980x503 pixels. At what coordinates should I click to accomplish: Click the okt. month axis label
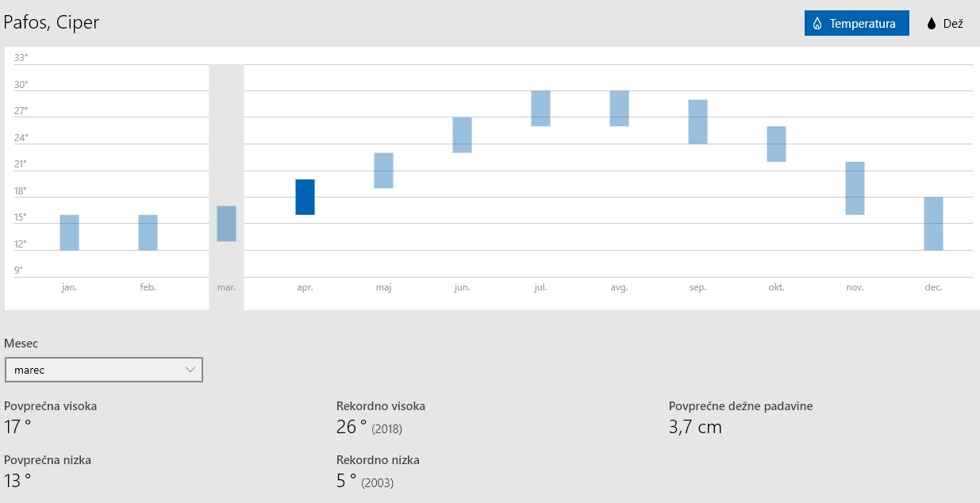(776, 287)
